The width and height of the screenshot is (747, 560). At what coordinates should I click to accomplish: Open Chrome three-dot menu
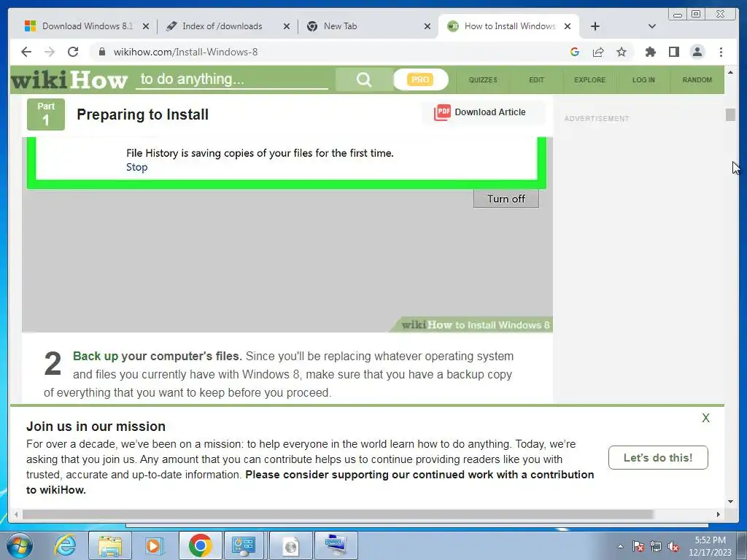click(721, 52)
